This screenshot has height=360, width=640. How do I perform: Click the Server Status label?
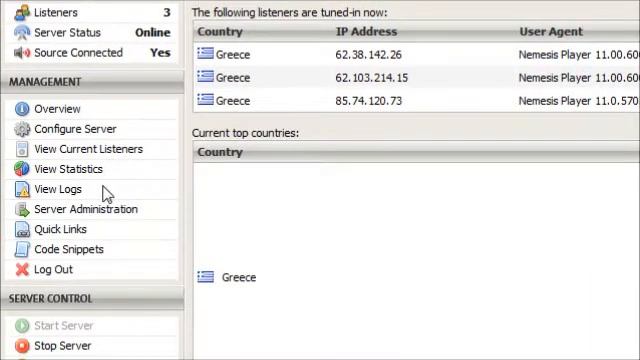coord(67,33)
